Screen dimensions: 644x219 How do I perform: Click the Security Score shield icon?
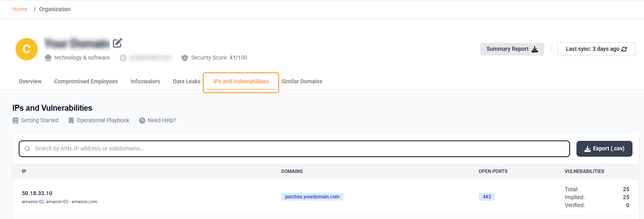pyautogui.click(x=185, y=58)
